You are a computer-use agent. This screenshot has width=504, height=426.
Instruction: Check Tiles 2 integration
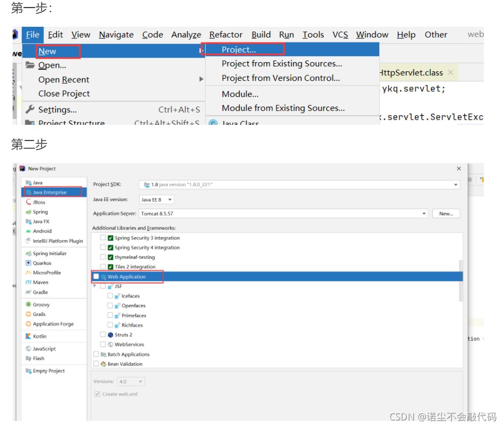(103, 266)
